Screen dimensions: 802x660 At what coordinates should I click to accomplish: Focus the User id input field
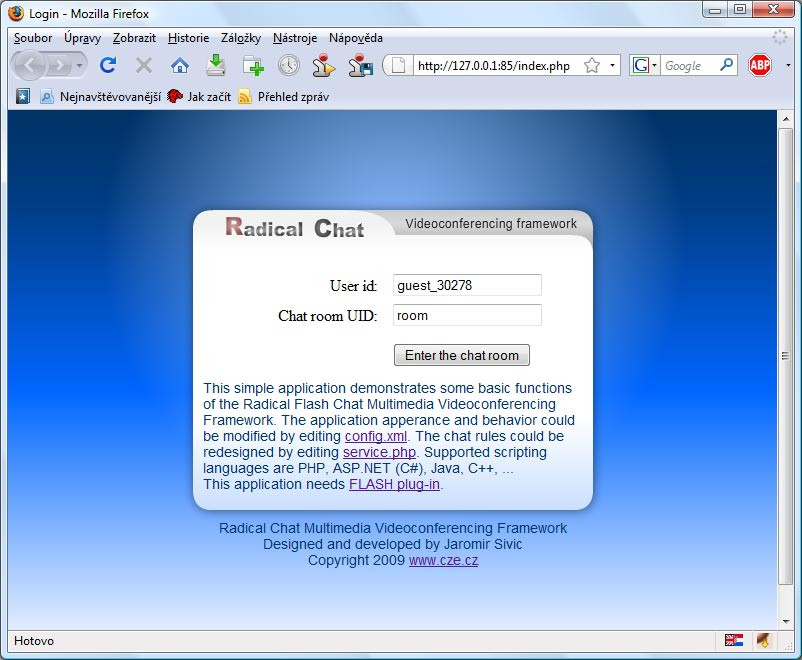coord(467,285)
